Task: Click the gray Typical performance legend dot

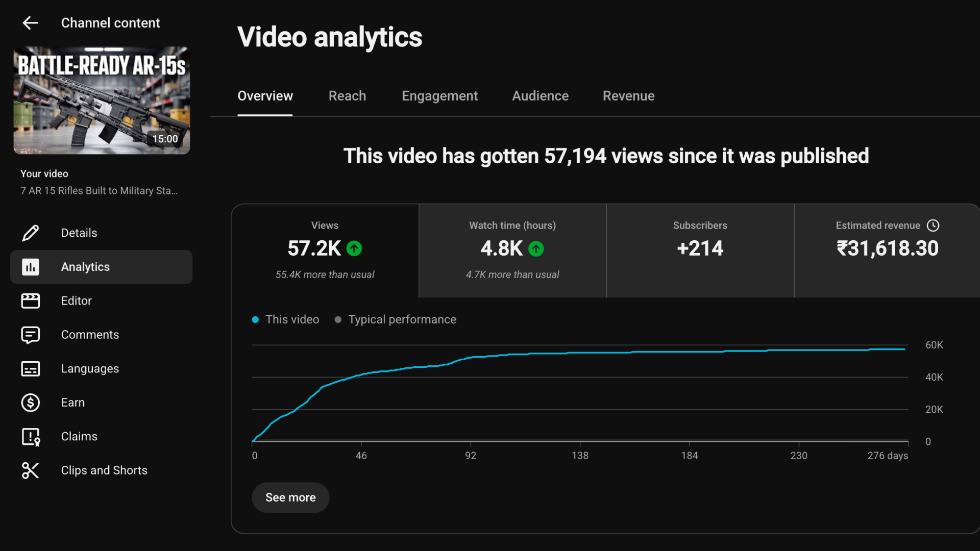Action: [x=338, y=320]
